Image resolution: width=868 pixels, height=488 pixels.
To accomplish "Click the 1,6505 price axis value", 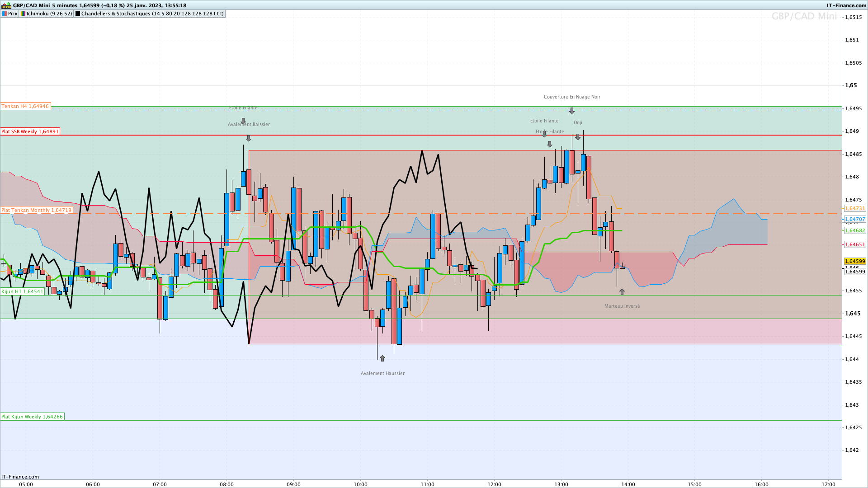I will (854, 63).
